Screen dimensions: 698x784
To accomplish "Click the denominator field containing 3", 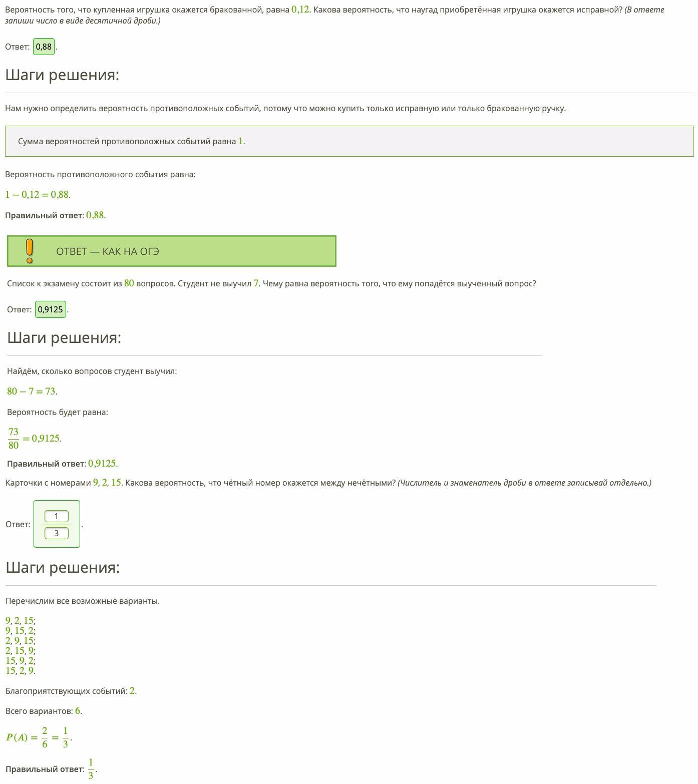I will tap(57, 533).
